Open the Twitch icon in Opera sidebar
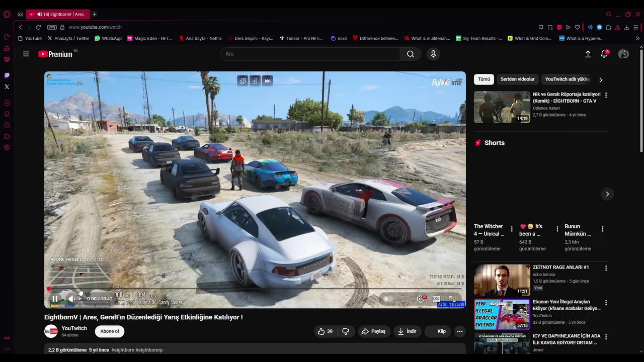Screen dimensions: 644x362 click(x=7, y=75)
